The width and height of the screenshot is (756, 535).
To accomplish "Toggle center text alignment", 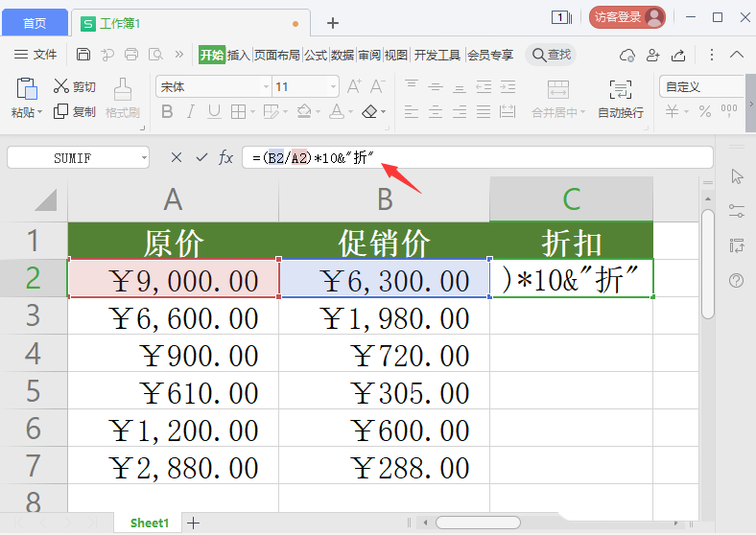I will point(436,112).
